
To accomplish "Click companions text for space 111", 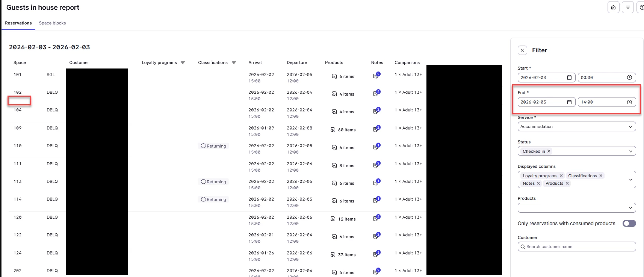I will [x=408, y=164].
